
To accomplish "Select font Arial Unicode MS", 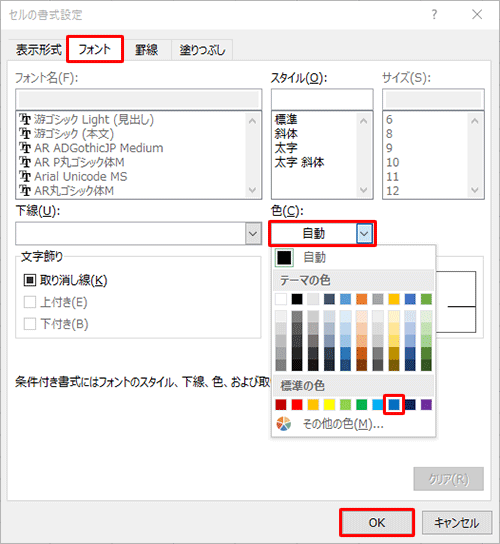I will click(x=73, y=177).
